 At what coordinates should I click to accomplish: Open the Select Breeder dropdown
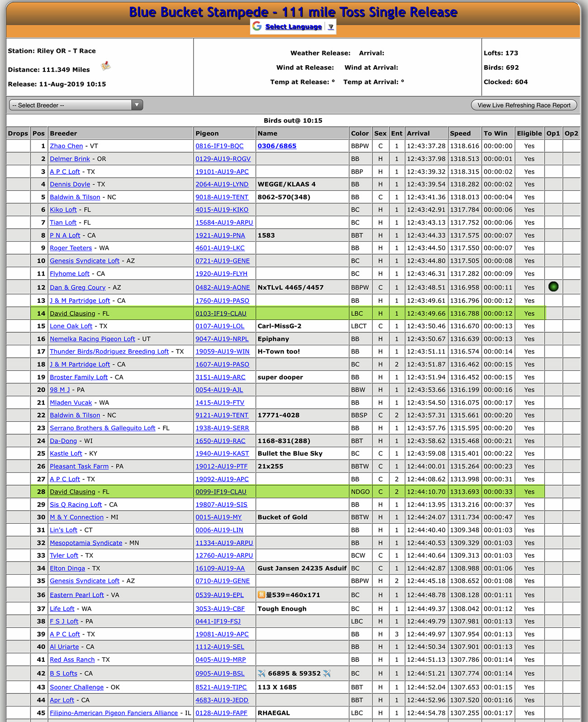[x=76, y=105]
